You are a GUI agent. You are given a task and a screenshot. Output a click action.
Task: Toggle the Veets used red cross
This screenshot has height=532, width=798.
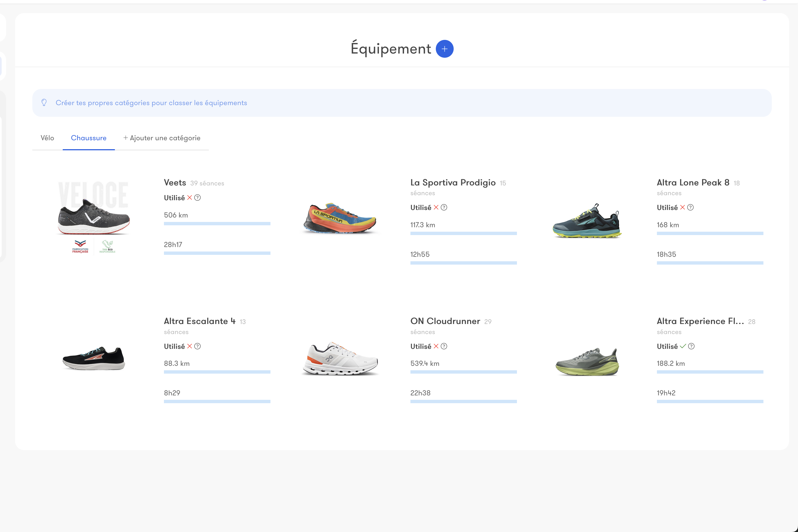point(190,197)
